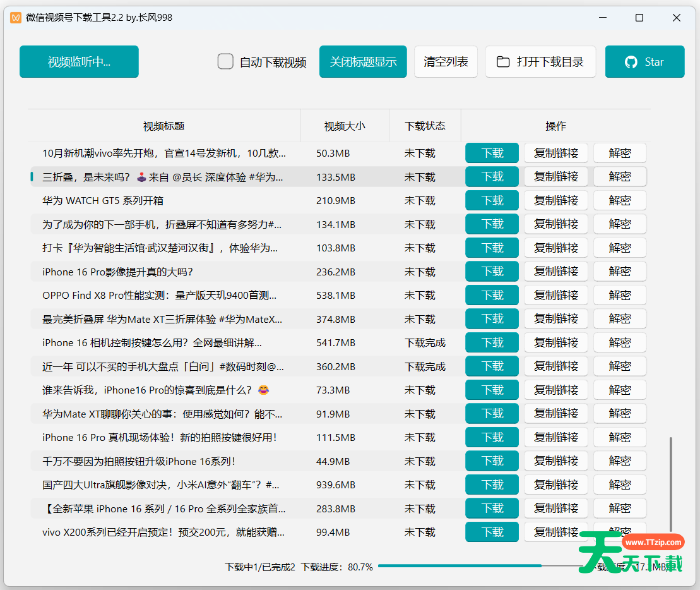Decrypt the 千万不要因为拍照按钮 video

[x=619, y=461]
